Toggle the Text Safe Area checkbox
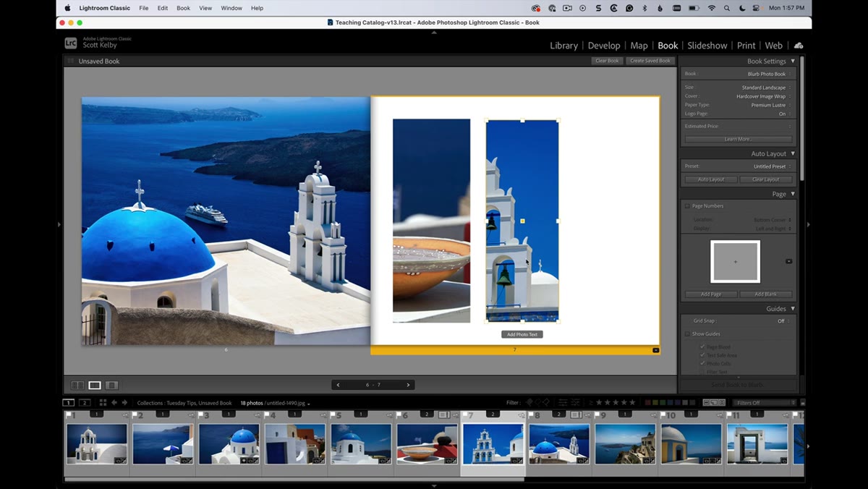868x489 pixels. tap(702, 355)
